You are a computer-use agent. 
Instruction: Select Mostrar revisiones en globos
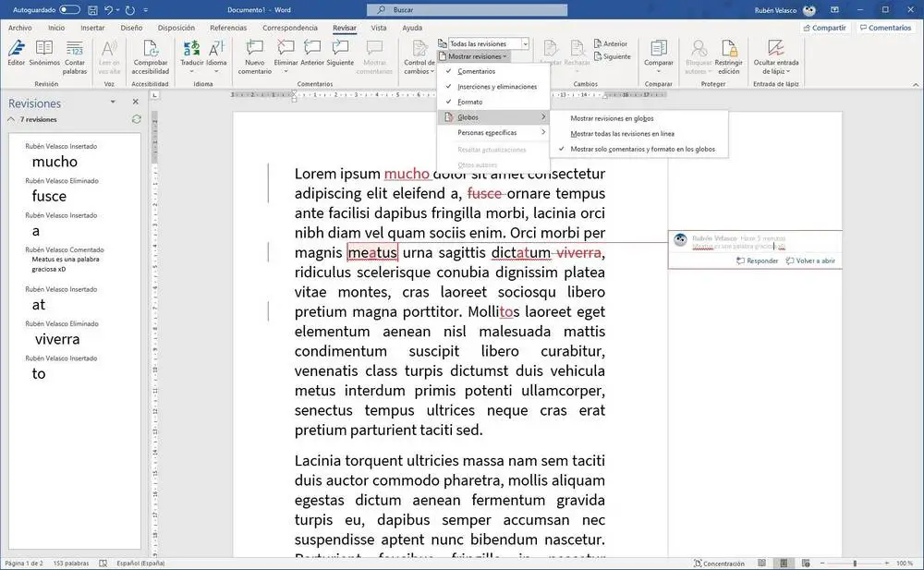[612, 118]
